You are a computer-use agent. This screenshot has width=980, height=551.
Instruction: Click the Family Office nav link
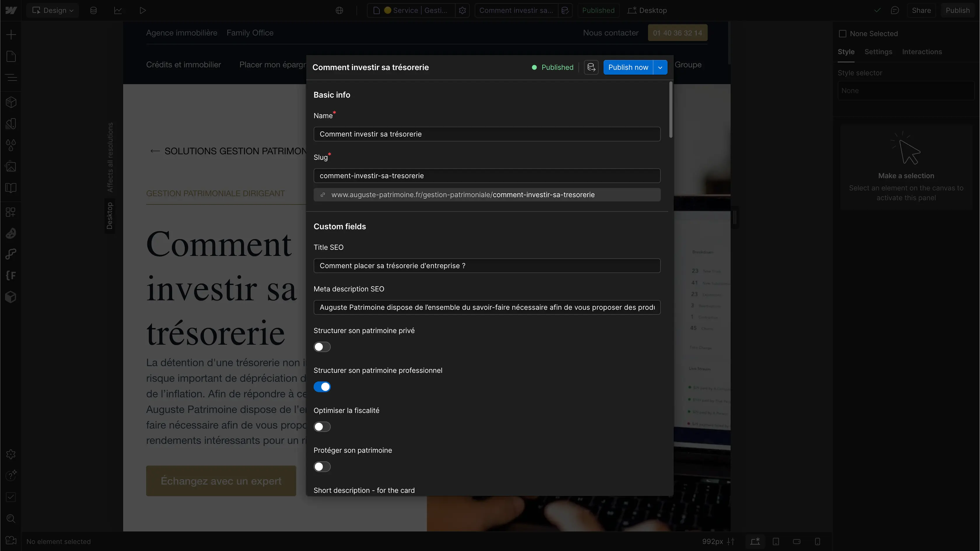point(250,33)
